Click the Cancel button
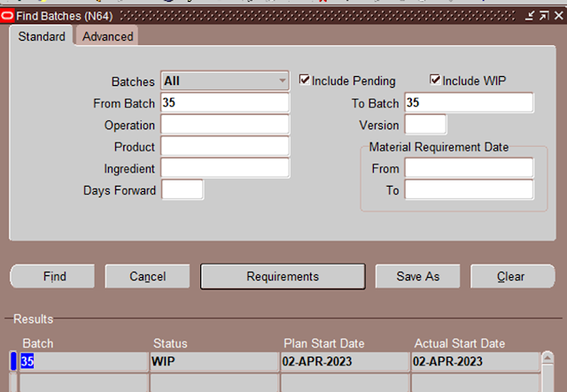Image resolution: width=567 pixels, height=392 pixels. click(x=147, y=276)
